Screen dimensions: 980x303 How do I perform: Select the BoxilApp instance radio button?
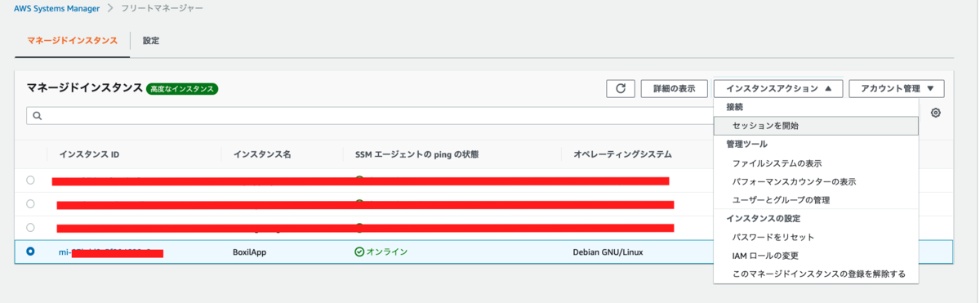[30, 252]
